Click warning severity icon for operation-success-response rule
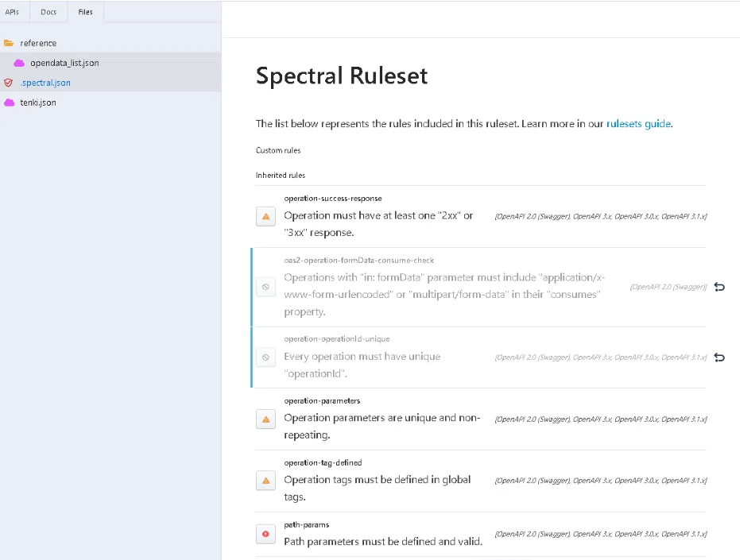Image resolution: width=740 pixels, height=560 pixels. pyautogui.click(x=265, y=217)
